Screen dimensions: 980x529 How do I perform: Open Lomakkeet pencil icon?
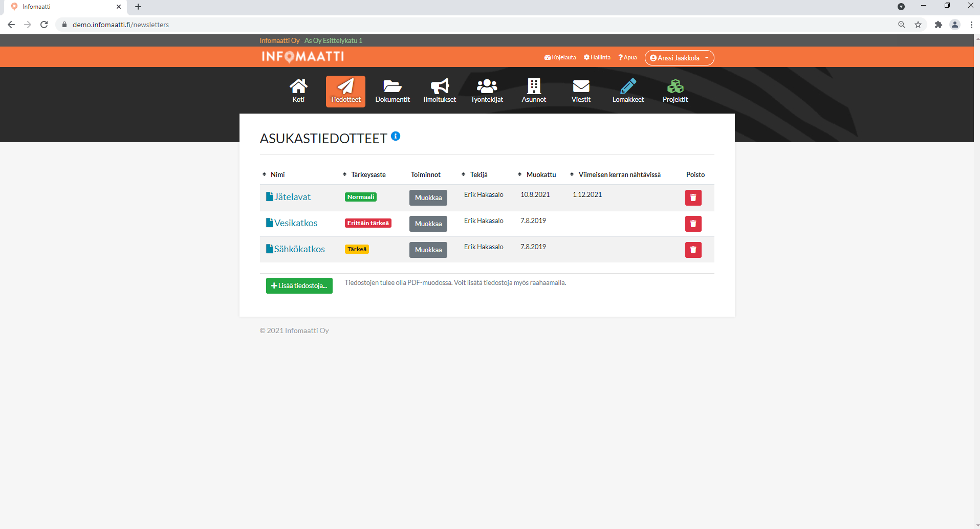point(628,91)
